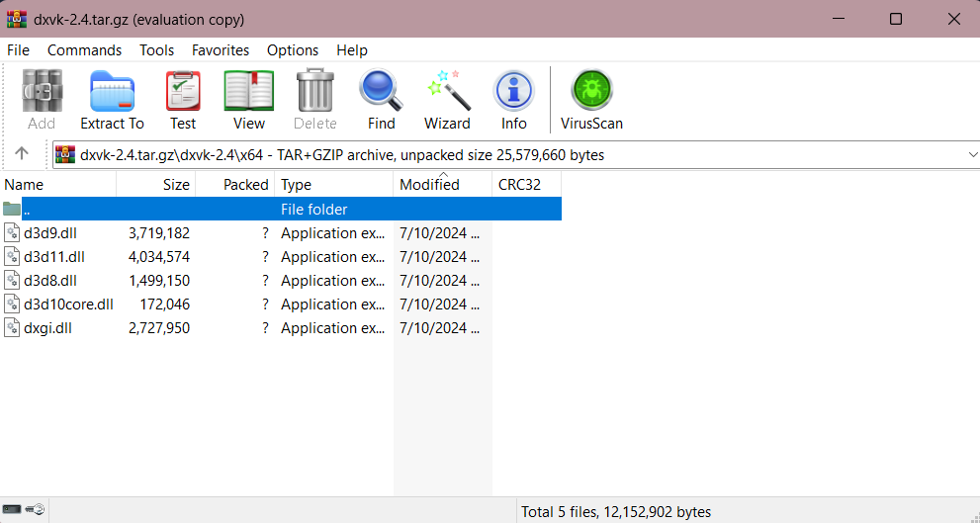The height and width of the screenshot is (523, 980).
Task: Click the drive icon in status bar
Action: coord(12,510)
